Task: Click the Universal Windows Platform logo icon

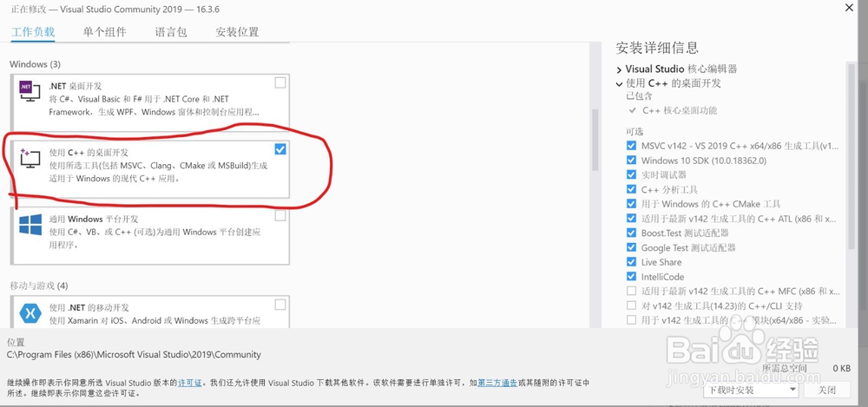Action: pos(30,226)
